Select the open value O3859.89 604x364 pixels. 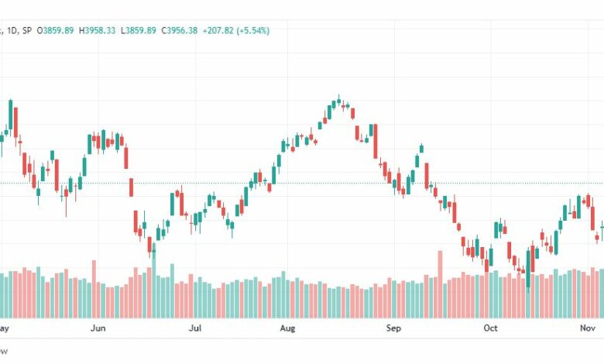(x=55, y=30)
